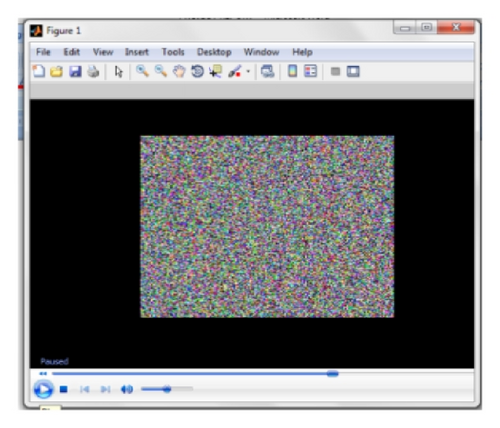This screenshot has height=428, width=500.
Task: Print the figure using the printer icon
Action: (x=93, y=72)
